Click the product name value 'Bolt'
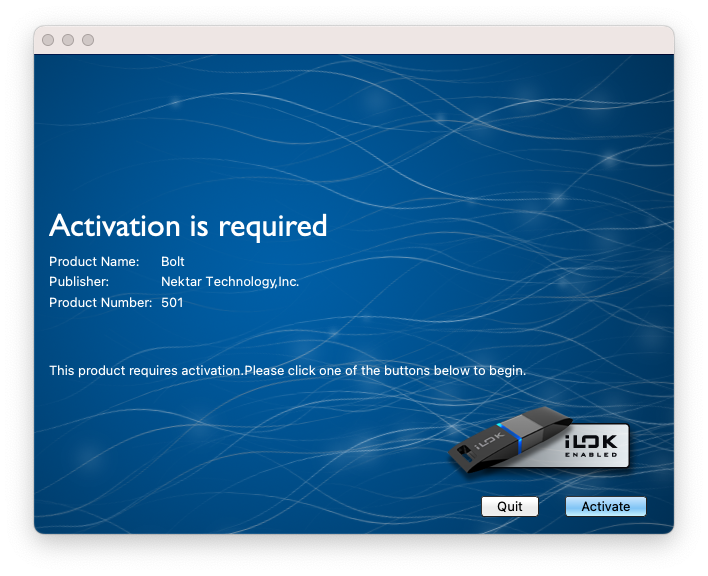Image resolution: width=708 pixels, height=576 pixels. pos(173,262)
